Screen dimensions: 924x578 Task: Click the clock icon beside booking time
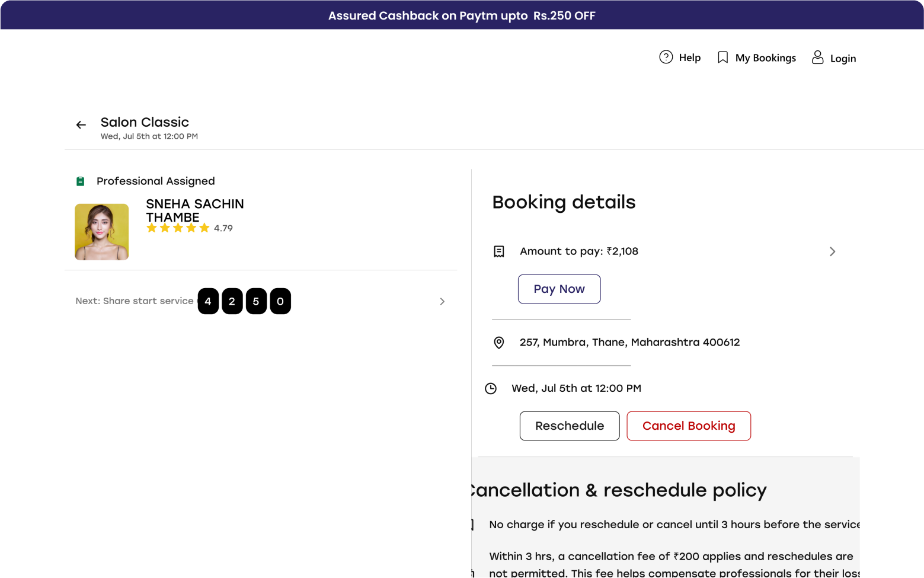[491, 388]
